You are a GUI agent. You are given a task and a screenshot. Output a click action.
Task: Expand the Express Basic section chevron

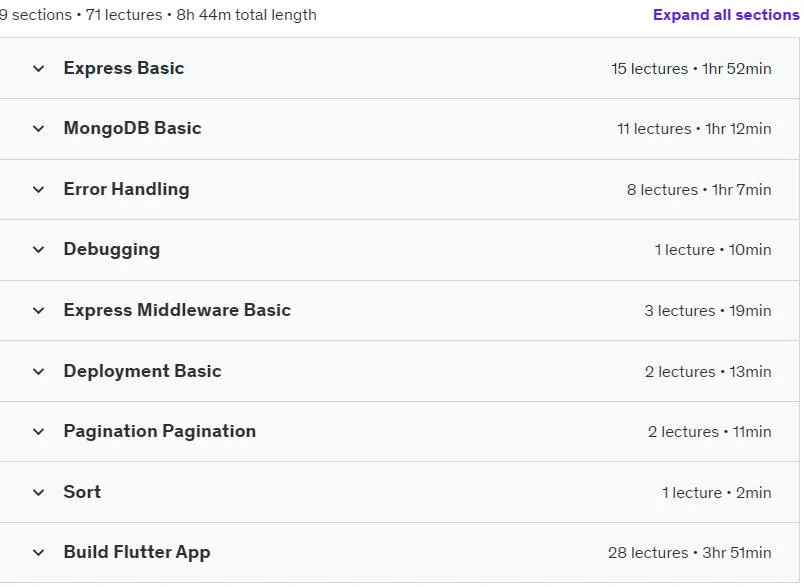[x=38, y=68]
